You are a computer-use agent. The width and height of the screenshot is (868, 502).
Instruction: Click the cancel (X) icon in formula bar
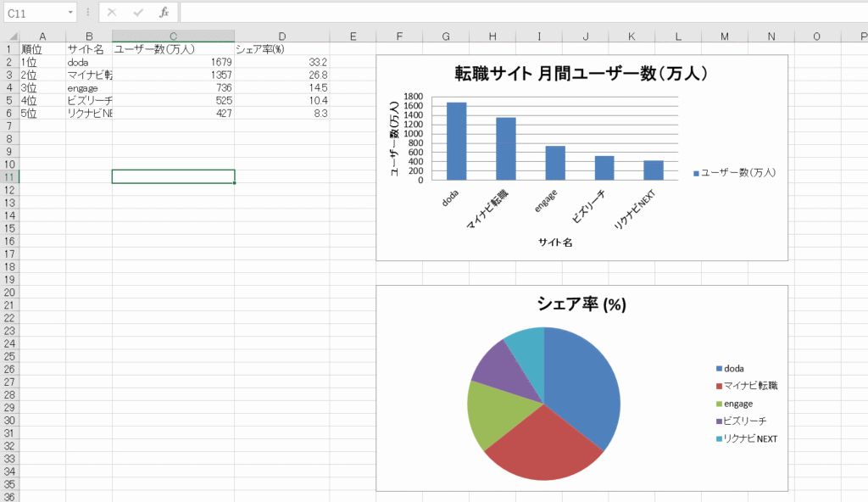[112, 13]
